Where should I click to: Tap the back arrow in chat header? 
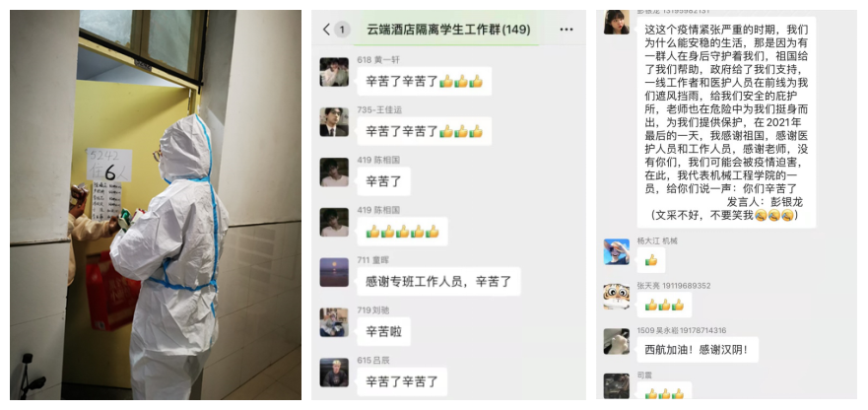pos(326,30)
